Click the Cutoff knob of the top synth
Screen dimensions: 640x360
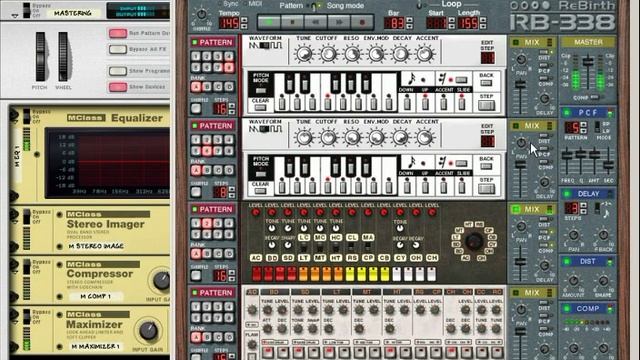click(328, 54)
